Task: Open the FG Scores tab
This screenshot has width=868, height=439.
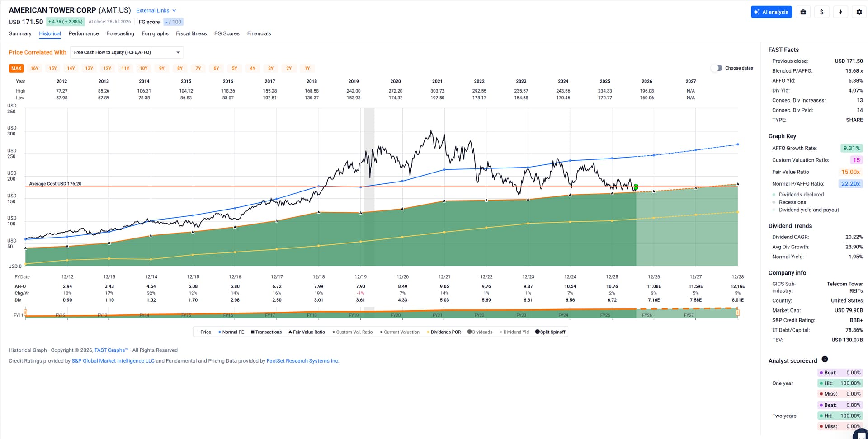Action: [227, 33]
